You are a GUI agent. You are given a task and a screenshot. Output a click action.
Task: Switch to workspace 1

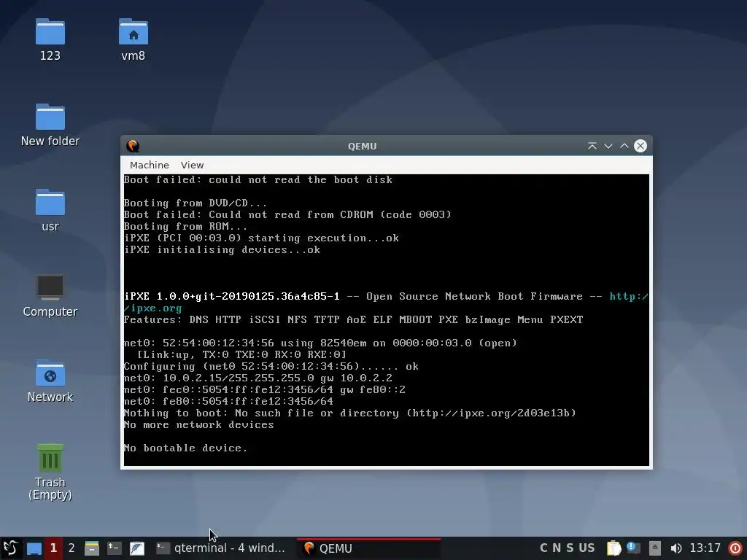click(54, 548)
